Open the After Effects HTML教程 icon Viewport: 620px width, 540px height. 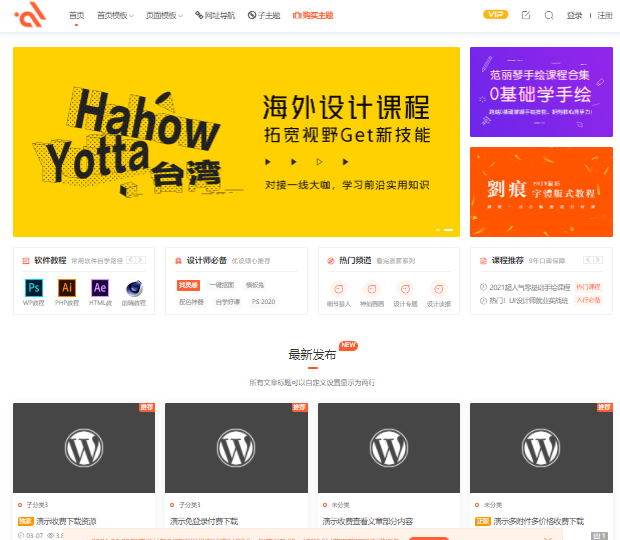(x=100, y=287)
